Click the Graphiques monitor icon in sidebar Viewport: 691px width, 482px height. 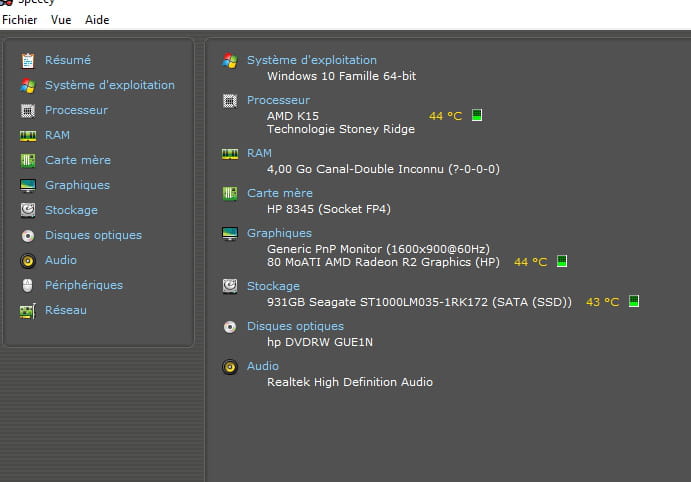pos(28,185)
